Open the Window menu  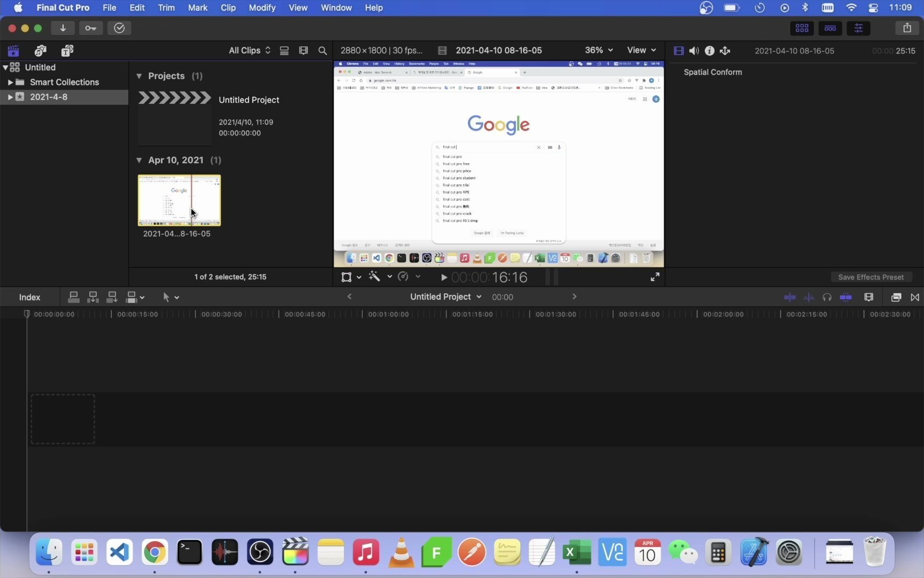[x=336, y=7]
